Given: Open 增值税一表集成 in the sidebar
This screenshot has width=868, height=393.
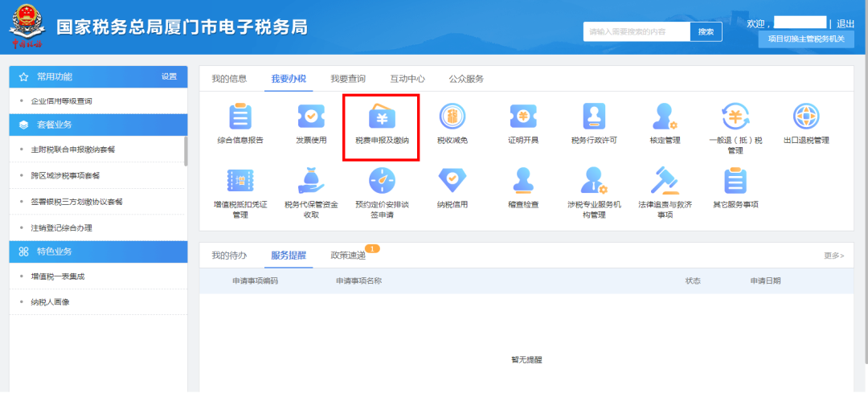Looking at the screenshot, I should click(x=58, y=276).
